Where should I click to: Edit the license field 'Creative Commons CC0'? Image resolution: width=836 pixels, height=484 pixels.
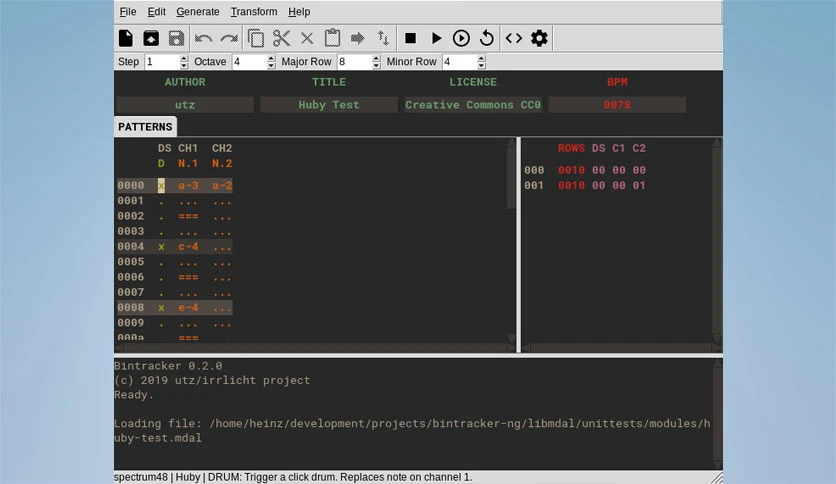[473, 104]
